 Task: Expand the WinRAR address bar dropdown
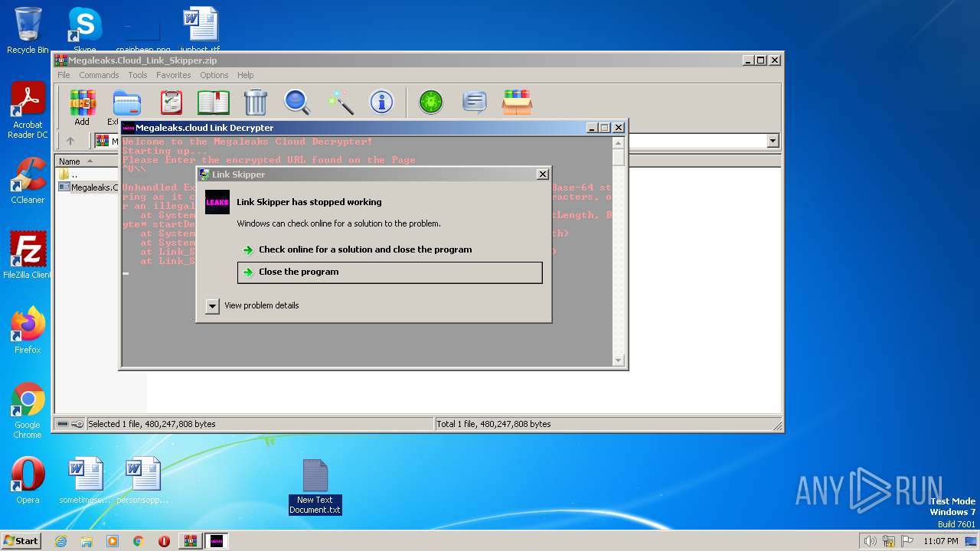[x=773, y=141]
